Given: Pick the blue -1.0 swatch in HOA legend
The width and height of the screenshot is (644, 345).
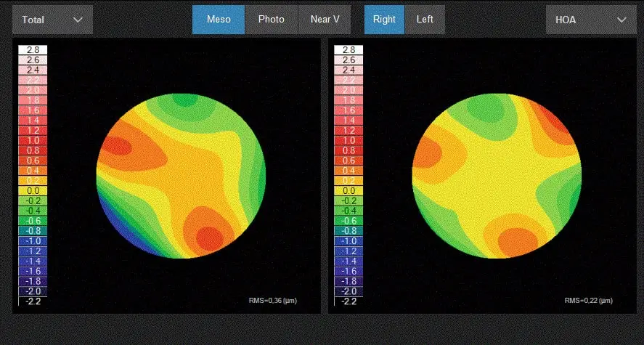Looking at the screenshot, I should 349,240.
